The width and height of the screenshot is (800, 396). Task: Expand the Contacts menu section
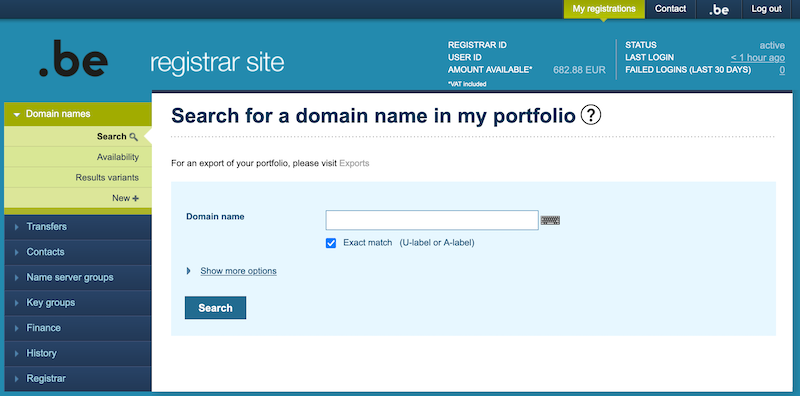[x=78, y=252]
